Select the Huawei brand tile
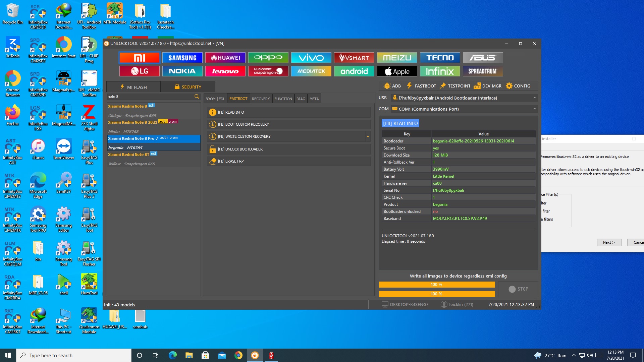 (x=225, y=58)
